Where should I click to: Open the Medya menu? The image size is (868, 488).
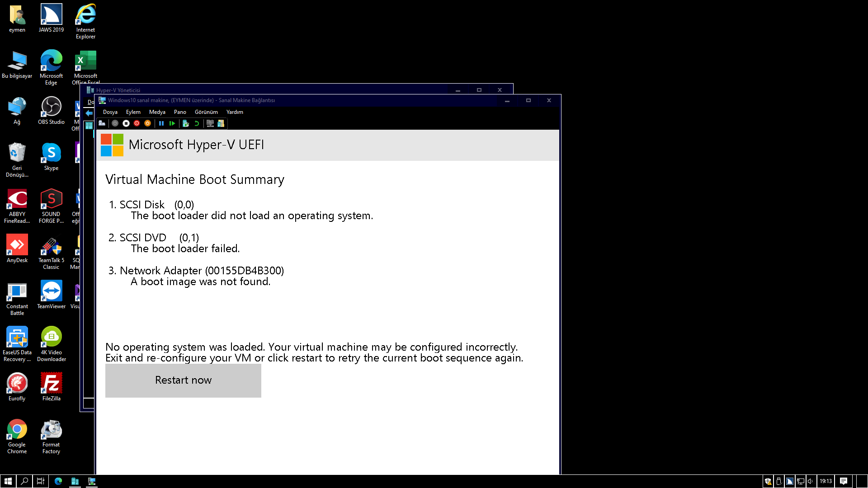tap(157, 112)
